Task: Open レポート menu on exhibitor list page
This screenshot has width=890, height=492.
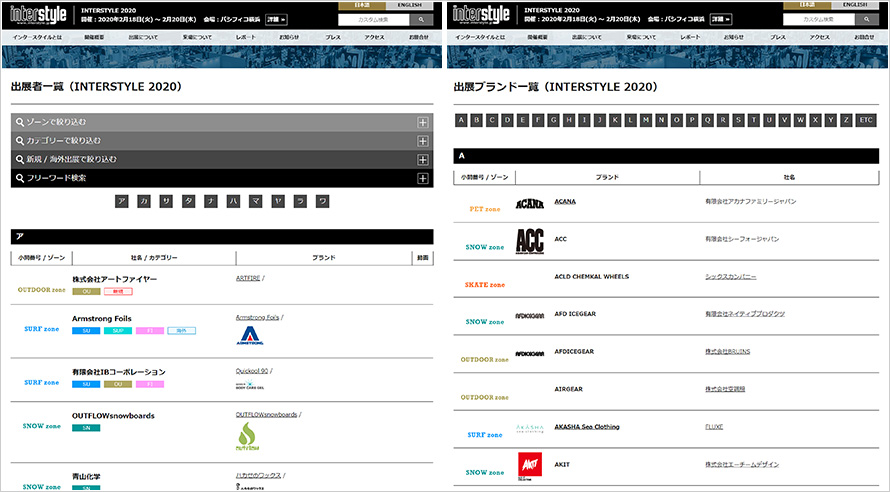Action: point(246,37)
